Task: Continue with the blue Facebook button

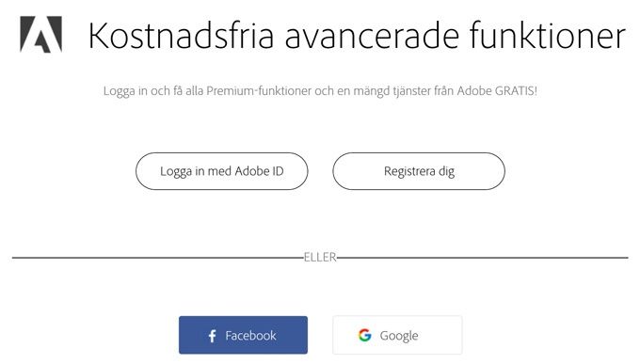Action: coord(243,335)
